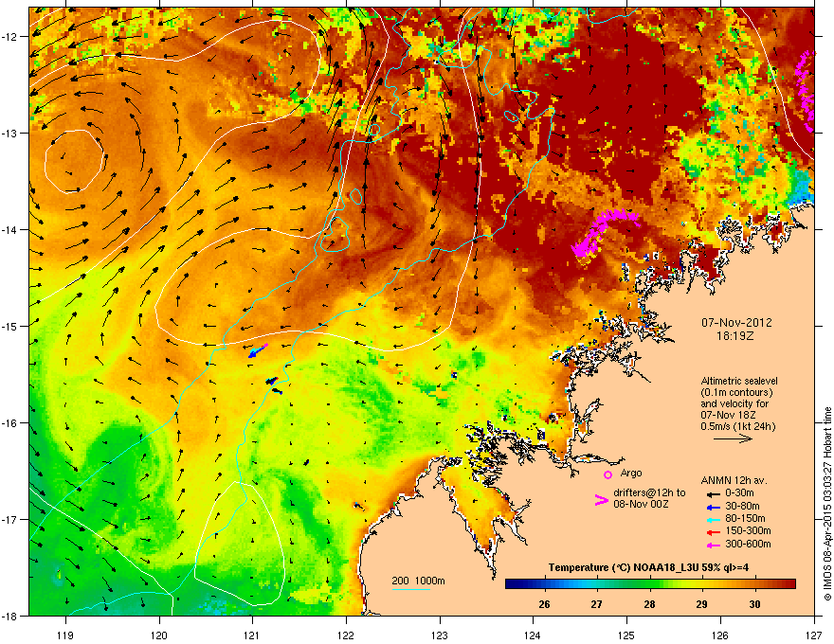Click the magenta drifters arrowhead legend symbol
The width and height of the screenshot is (834, 644).
(x=601, y=499)
